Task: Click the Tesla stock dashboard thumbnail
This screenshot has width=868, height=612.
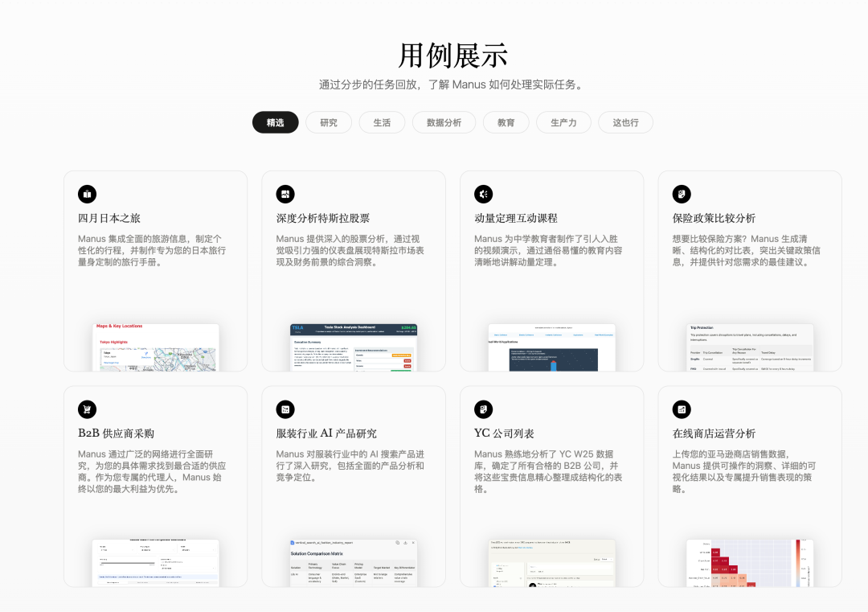Action: [353, 347]
